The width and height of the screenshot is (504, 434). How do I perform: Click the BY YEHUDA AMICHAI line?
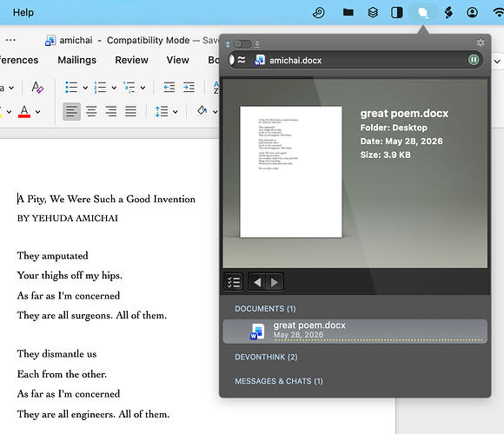point(68,218)
